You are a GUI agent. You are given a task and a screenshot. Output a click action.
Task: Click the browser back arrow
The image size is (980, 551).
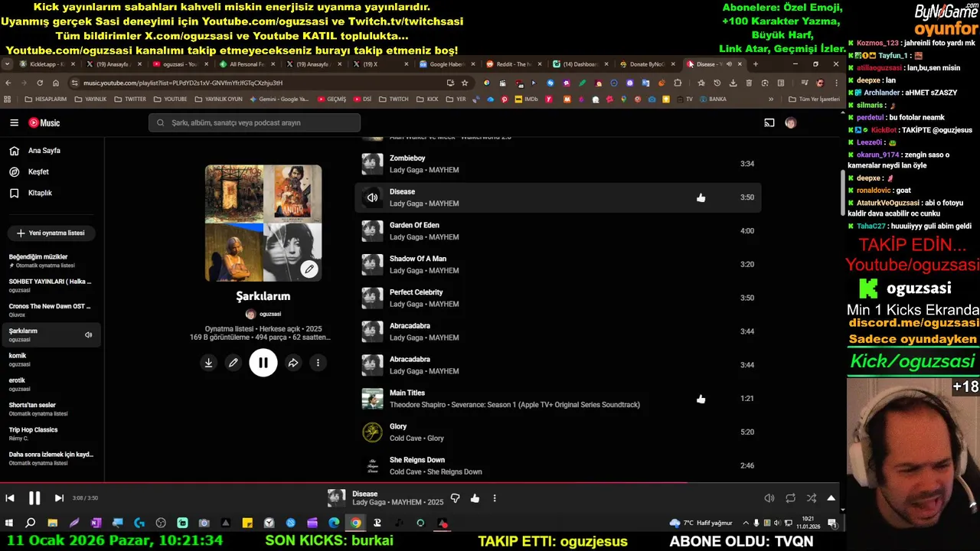(x=8, y=83)
